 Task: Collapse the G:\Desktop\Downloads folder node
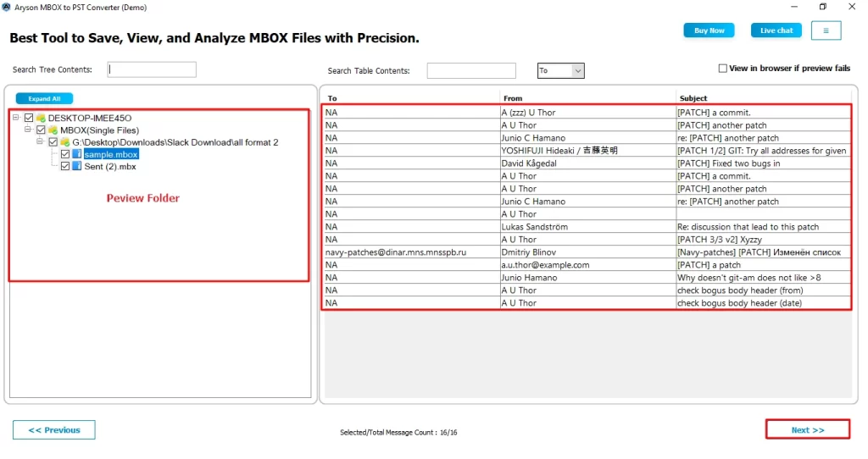tap(40, 141)
